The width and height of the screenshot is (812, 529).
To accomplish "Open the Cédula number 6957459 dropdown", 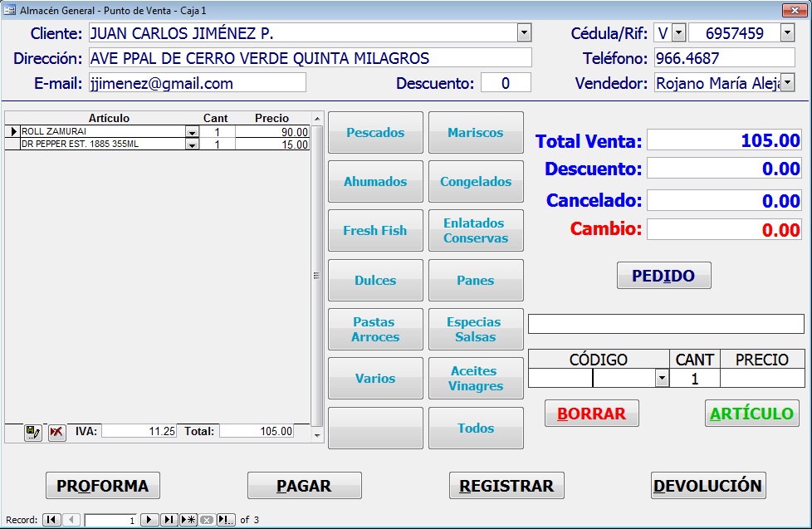I will (787, 33).
